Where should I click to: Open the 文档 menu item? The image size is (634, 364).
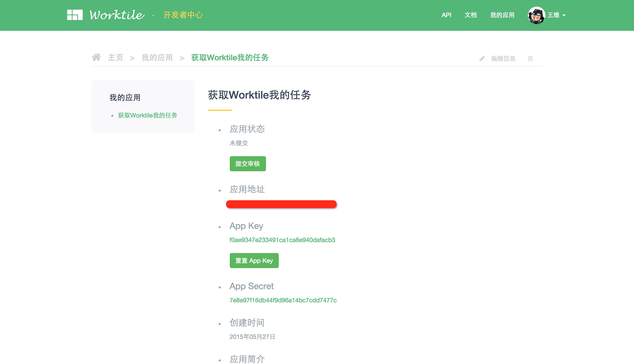point(470,15)
